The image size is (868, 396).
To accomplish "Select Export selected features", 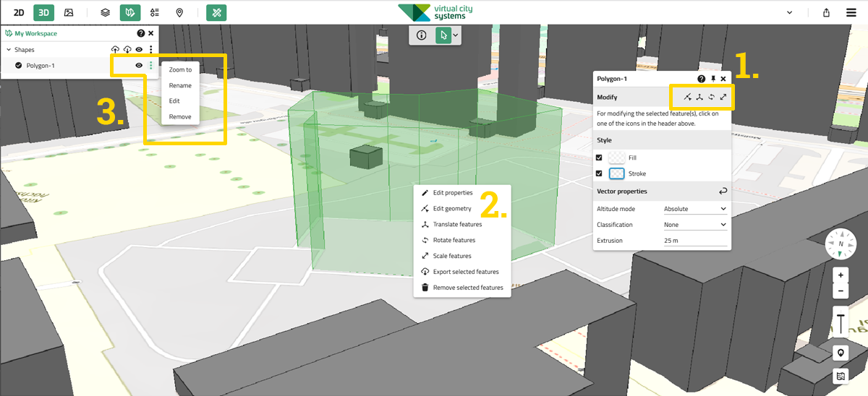I will point(465,272).
